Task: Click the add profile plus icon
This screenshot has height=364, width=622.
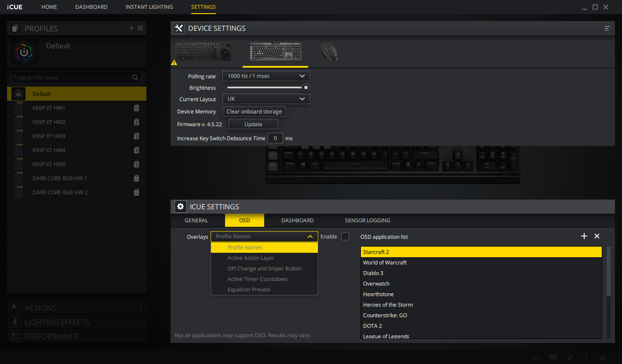Action: 131,28
